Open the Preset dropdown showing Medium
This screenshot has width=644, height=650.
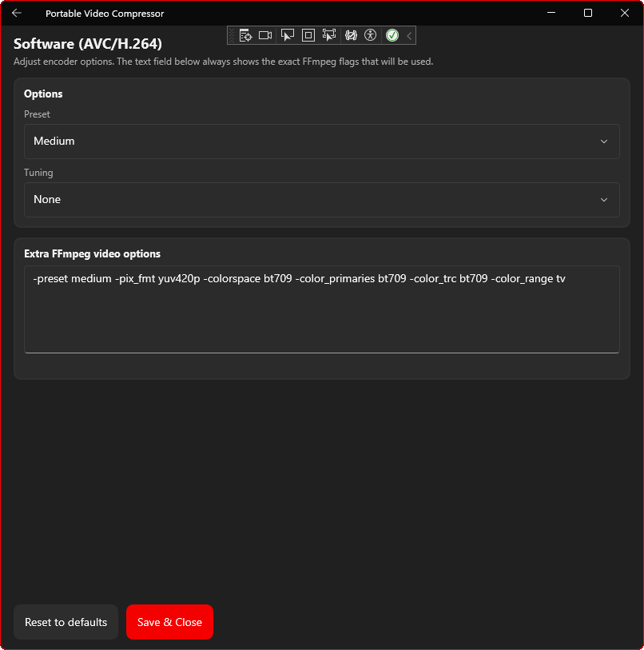pos(321,142)
